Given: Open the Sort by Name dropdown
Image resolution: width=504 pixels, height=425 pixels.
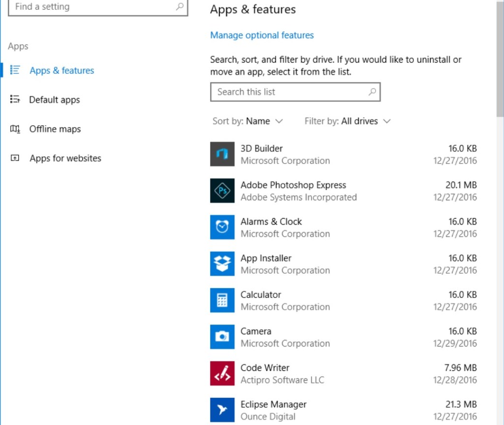Looking at the screenshot, I should coord(248,121).
